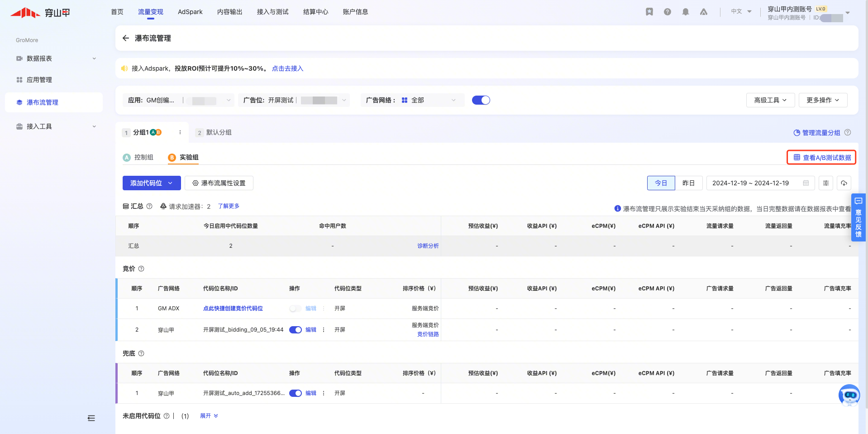Disable the 开屏测试_bidding code slot toggle

tap(295, 330)
